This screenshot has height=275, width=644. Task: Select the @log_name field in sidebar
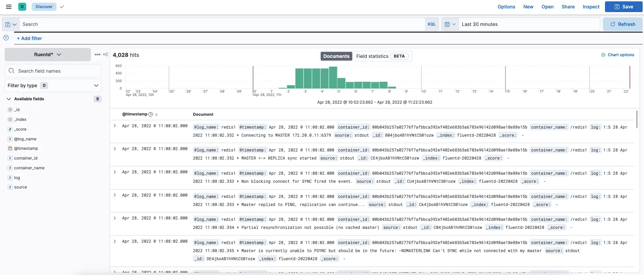[x=25, y=139]
